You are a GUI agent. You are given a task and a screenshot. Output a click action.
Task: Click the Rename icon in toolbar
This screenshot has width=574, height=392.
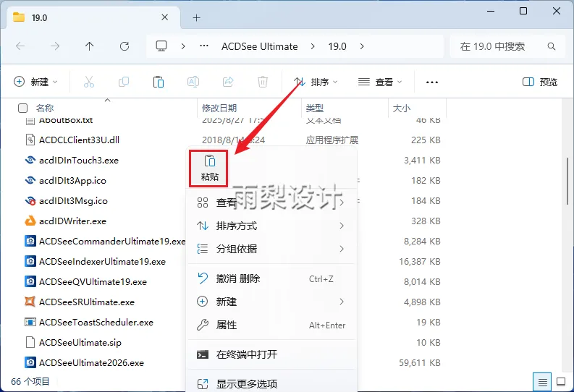click(193, 82)
